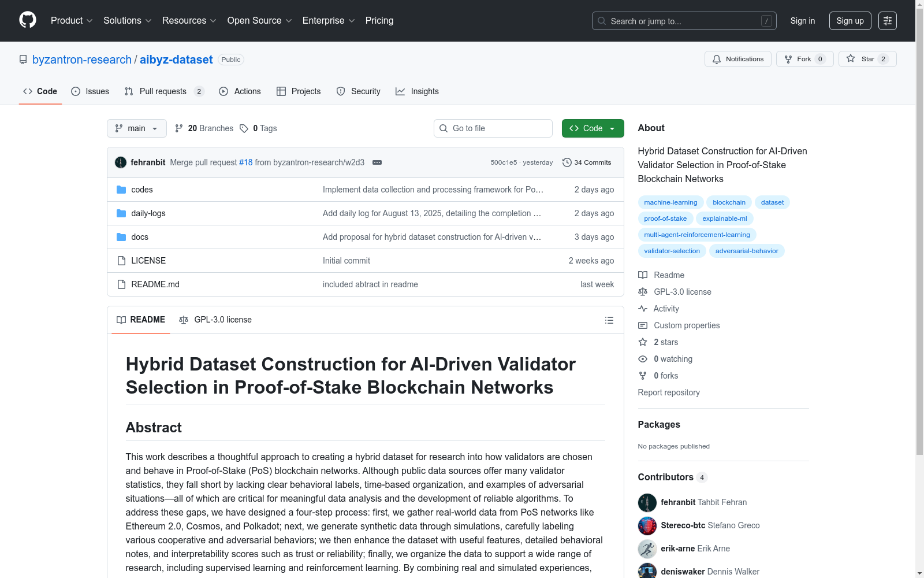The width and height of the screenshot is (924, 578).
Task: Fork the repository
Action: coord(805,59)
